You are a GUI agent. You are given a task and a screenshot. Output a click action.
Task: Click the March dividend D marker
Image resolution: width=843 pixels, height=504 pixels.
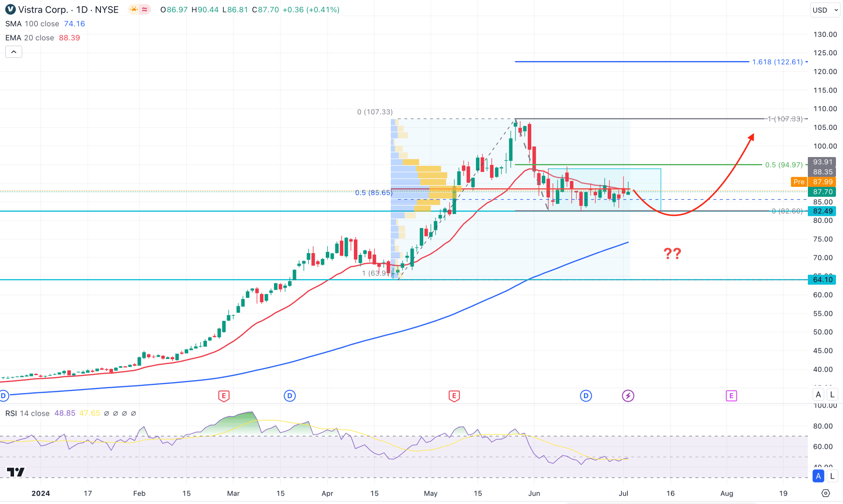point(289,396)
